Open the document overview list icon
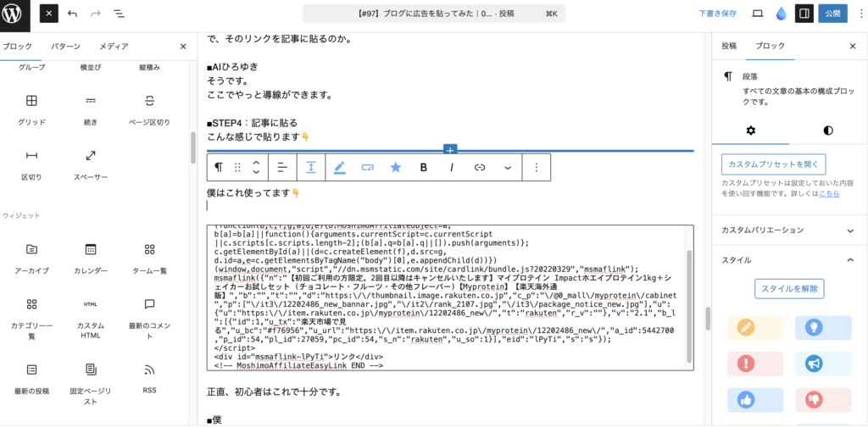This screenshot has width=868, height=428. (x=118, y=14)
